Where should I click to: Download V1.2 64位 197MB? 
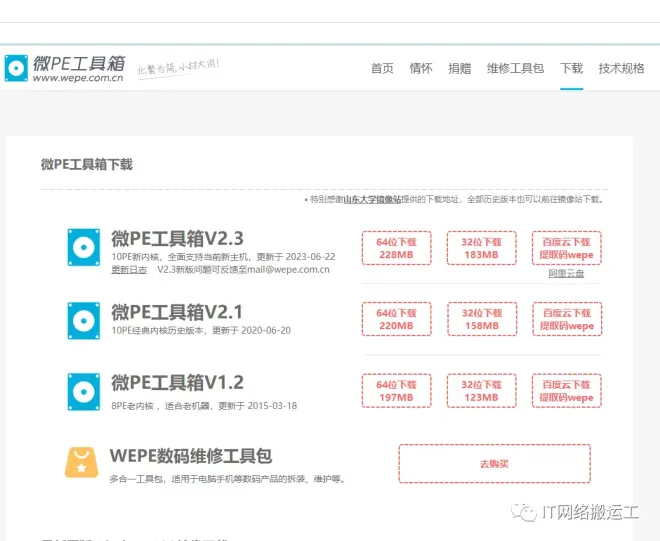397,391
